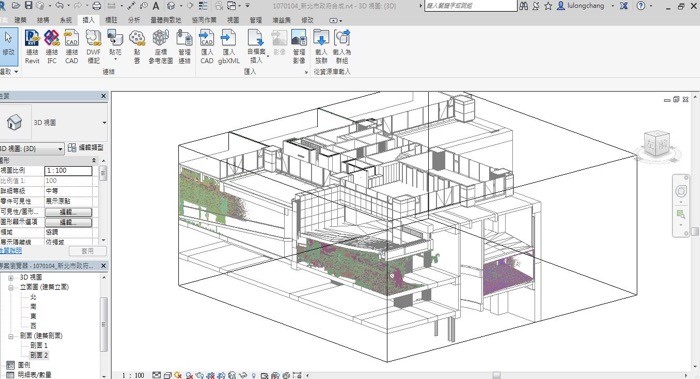Open the 3D 視圖: {3D} instance dropdown
The image size is (700, 379).
coord(32,148)
